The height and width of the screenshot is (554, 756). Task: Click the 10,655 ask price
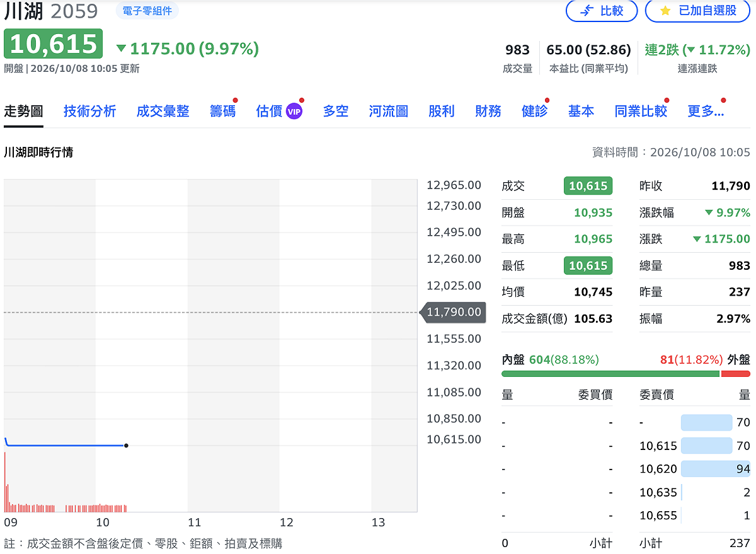coord(658,516)
